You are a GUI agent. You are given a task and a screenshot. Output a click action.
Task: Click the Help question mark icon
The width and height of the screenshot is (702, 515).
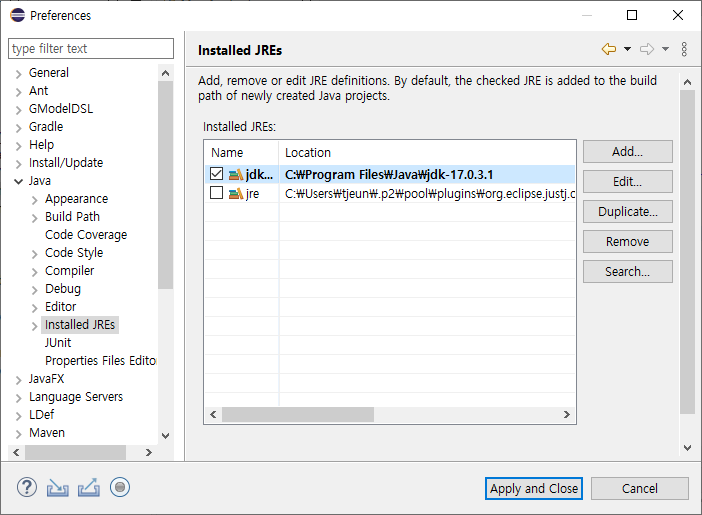[27, 488]
